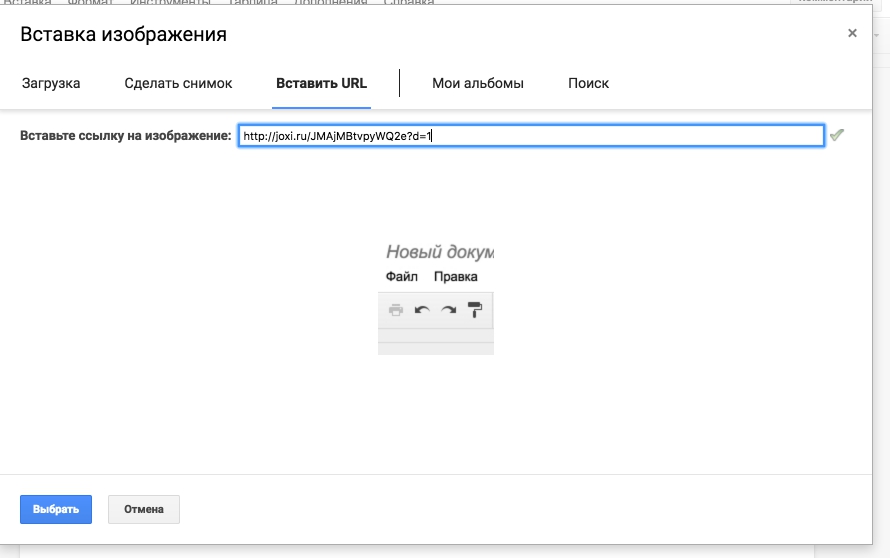Click the Новый докум title in the preview
Image resolution: width=890 pixels, height=558 pixels.
coord(440,252)
